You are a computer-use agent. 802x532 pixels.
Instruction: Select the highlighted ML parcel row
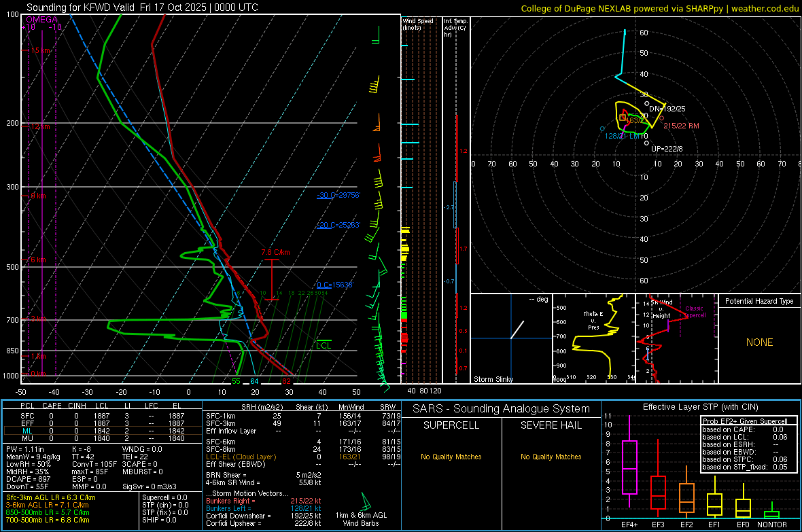(x=103, y=431)
